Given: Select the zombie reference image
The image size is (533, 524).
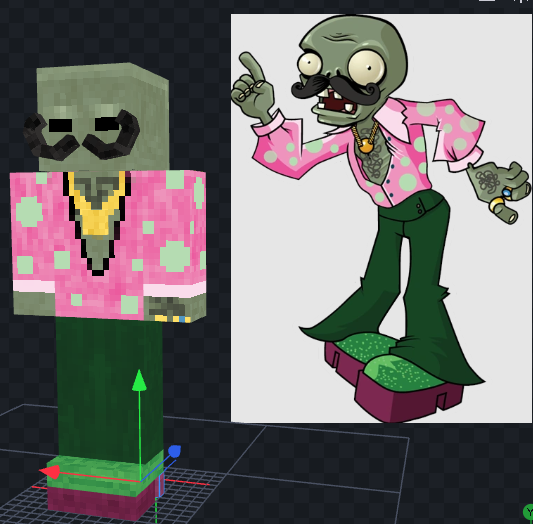Looking at the screenshot, I should click(381, 219).
